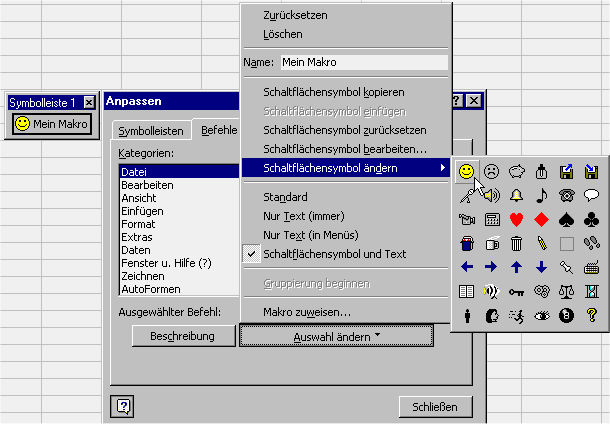Set button style to 'Standard'

285,197
